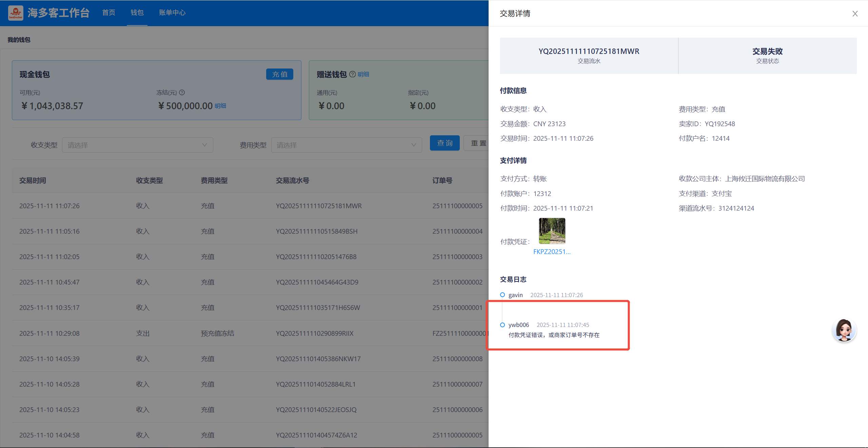Click the 查询 search button
Viewport: 868px width, 448px height.
tap(445, 143)
